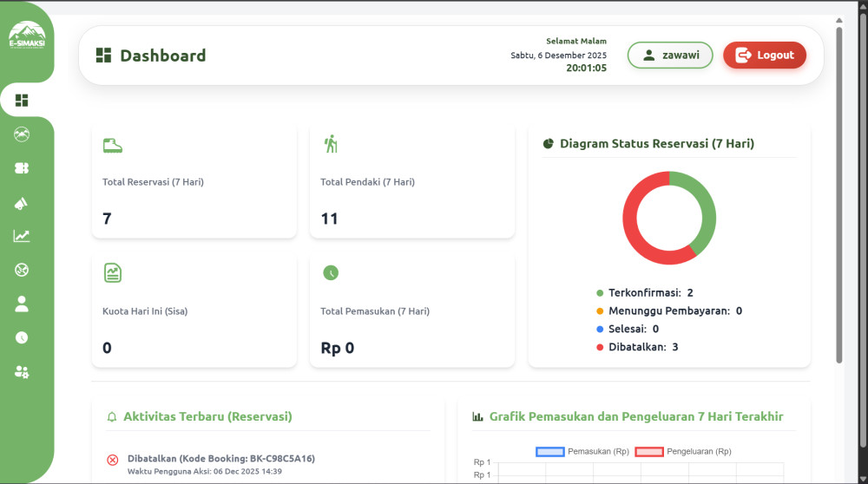This screenshot has width=868, height=484.
Task: Open the clock icon in sidebar
Action: click(22, 337)
